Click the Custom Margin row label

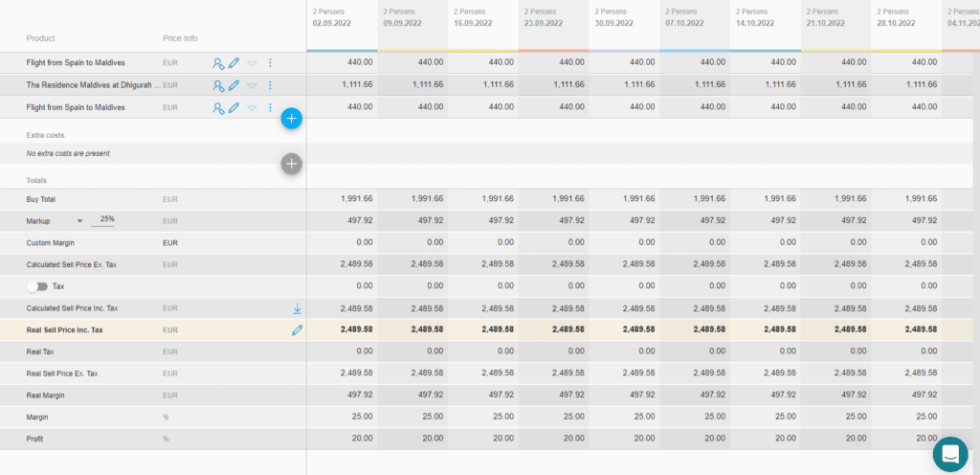click(50, 242)
